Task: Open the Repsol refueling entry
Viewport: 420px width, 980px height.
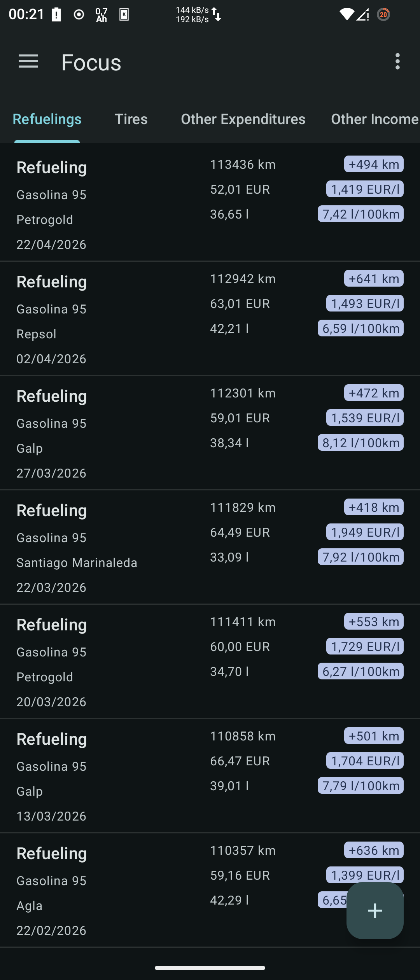Action: pos(210,318)
